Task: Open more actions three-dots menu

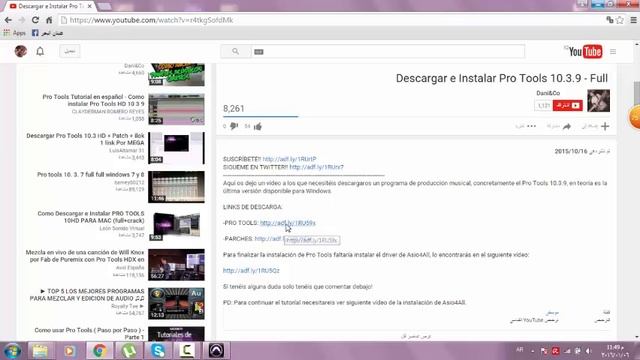Action: pyautogui.click(x=531, y=127)
